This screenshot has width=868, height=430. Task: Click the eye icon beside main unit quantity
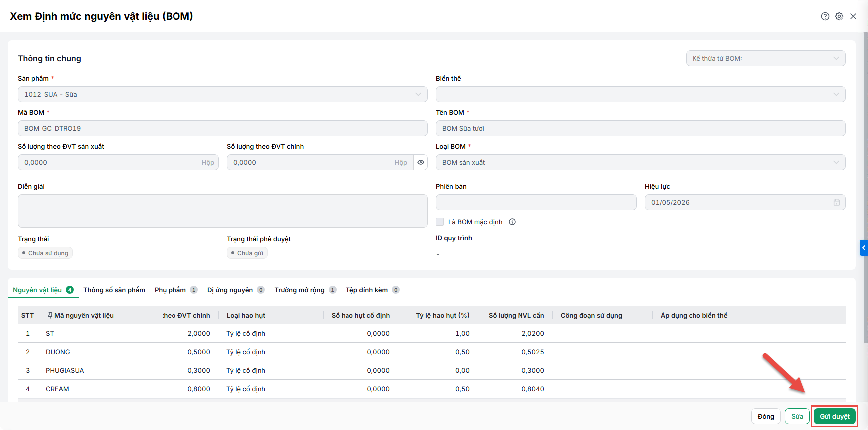[421, 162]
